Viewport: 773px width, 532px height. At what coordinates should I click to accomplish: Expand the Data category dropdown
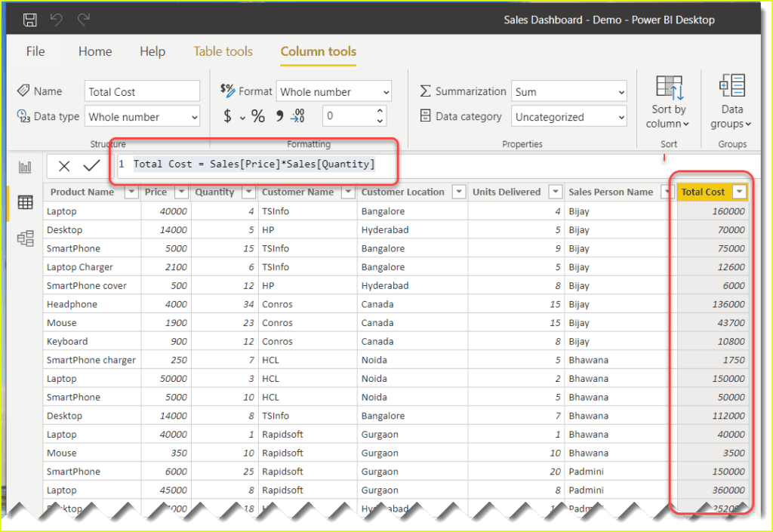(x=569, y=117)
